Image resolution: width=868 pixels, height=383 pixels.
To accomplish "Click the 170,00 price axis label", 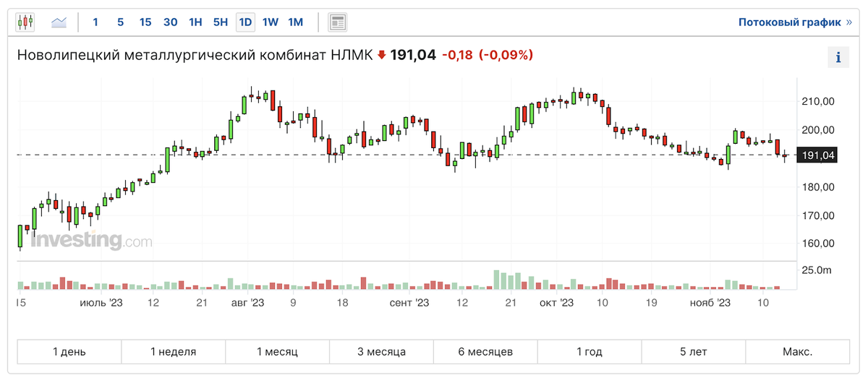I will click(x=819, y=215).
